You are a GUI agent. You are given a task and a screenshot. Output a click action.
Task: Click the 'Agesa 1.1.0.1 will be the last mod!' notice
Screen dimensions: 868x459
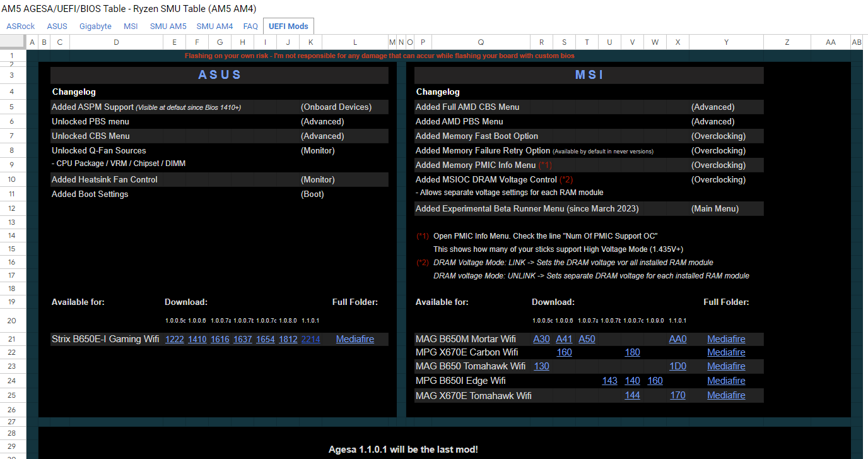tap(403, 450)
